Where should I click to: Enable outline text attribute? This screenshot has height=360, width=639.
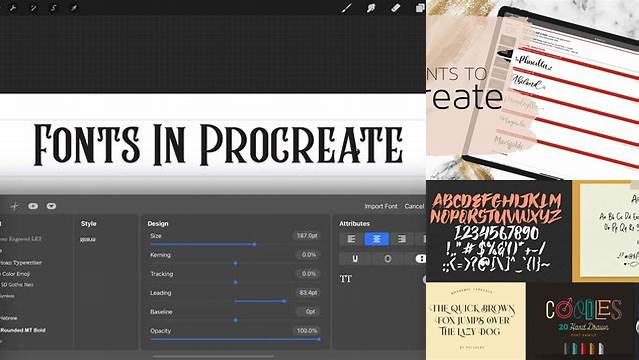coord(388,258)
